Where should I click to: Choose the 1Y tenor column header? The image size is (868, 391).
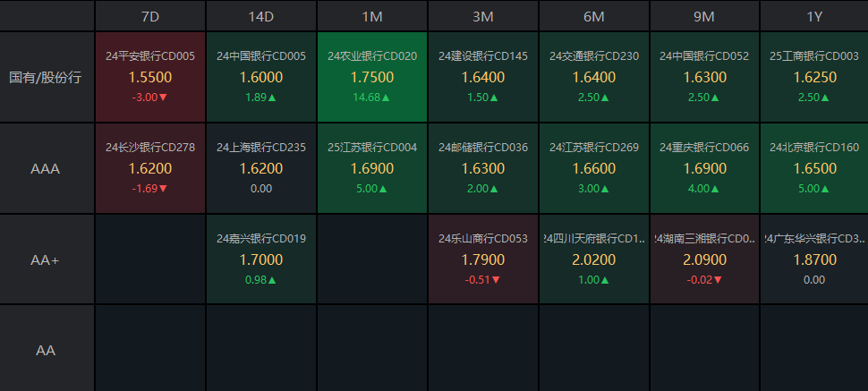coord(813,16)
